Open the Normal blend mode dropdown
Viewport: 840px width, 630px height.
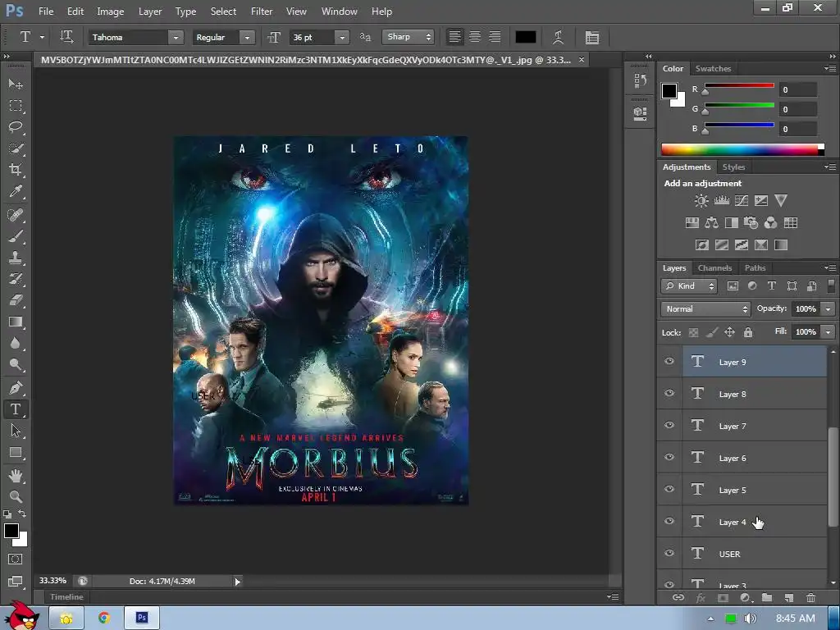(706, 309)
